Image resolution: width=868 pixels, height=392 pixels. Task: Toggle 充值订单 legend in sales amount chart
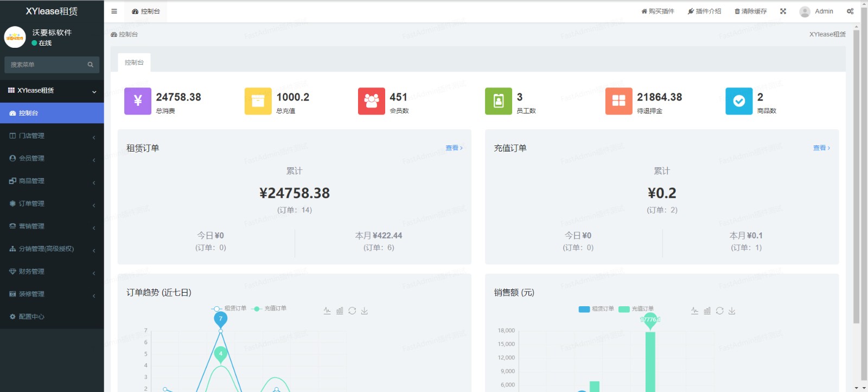point(636,309)
